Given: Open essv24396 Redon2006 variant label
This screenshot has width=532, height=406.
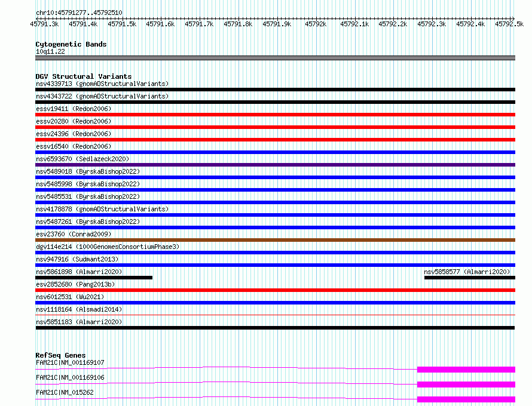Looking at the screenshot, I should (x=74, y=134).
